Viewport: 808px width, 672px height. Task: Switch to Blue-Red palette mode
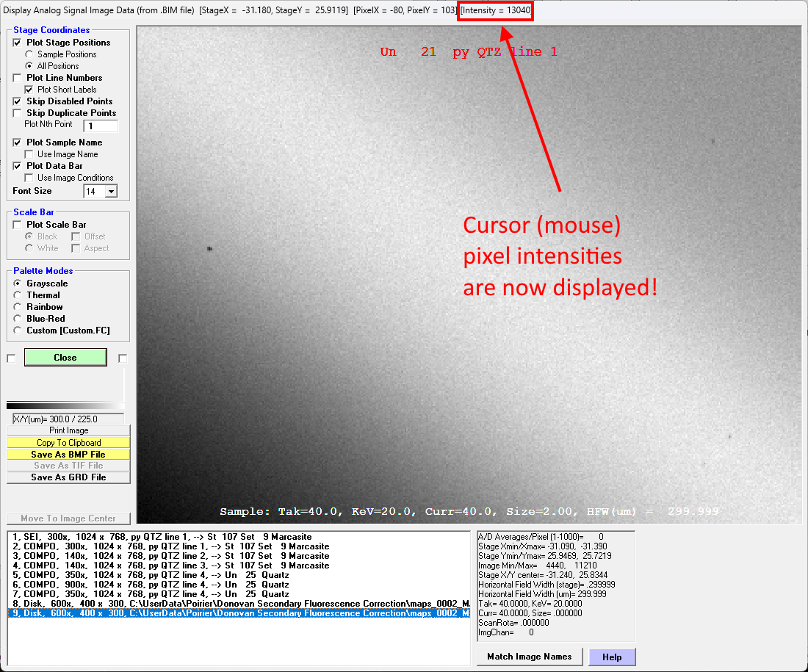tap(18, 319)
